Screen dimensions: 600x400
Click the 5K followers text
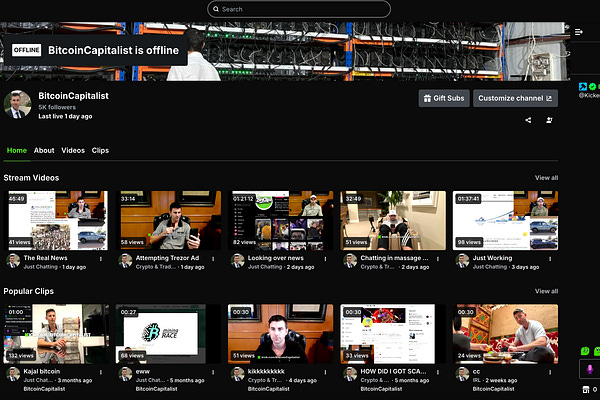click(x=57, y=107)
